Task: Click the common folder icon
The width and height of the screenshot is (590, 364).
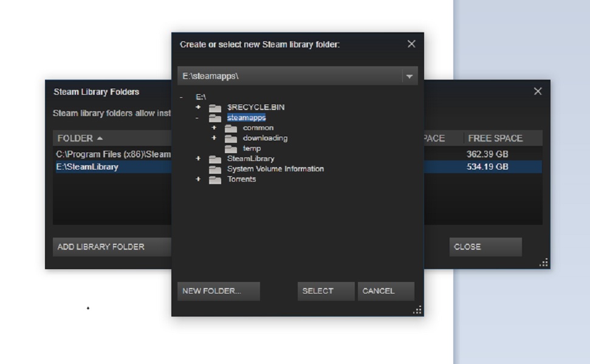Action: (x=231, y=128)
